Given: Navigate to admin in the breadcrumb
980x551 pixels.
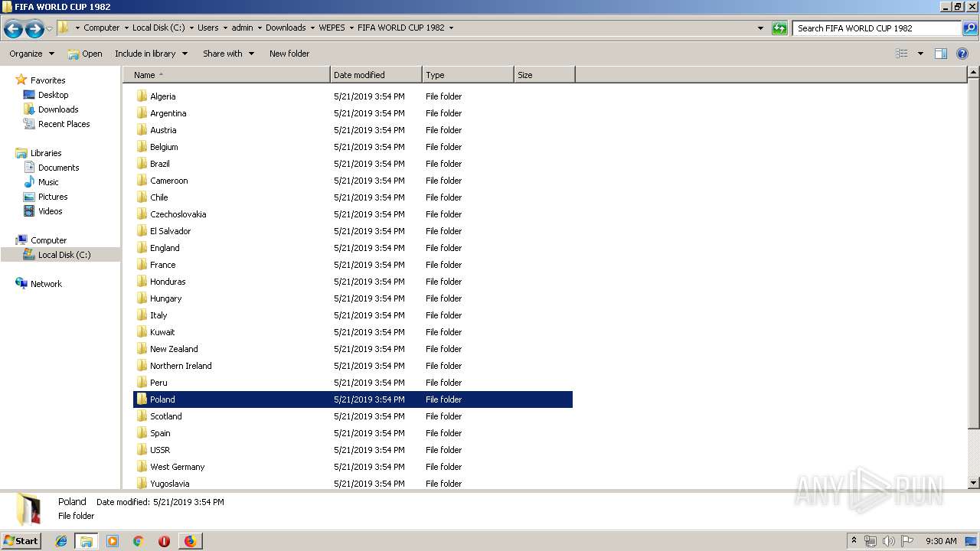Looking at the screenshot, I should point(242,28).
